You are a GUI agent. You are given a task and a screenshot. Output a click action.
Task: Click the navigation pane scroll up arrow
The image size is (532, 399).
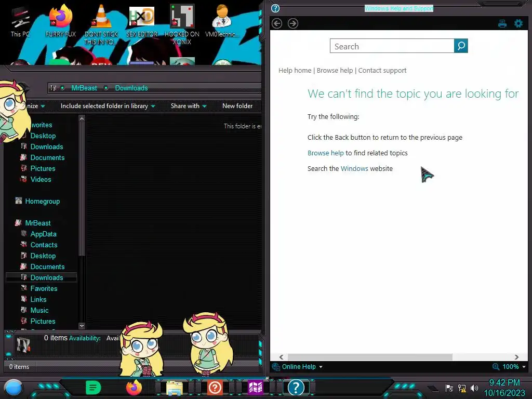pos(82,118)
